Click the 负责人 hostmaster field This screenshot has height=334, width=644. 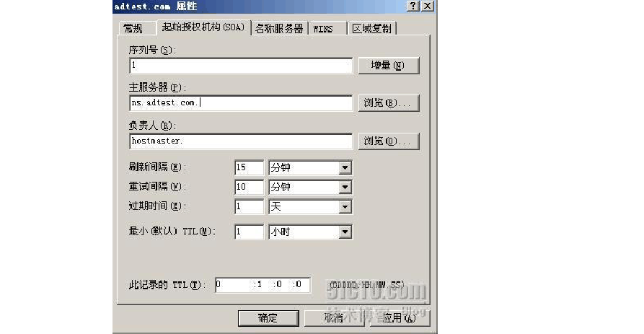tap(241, 141)
